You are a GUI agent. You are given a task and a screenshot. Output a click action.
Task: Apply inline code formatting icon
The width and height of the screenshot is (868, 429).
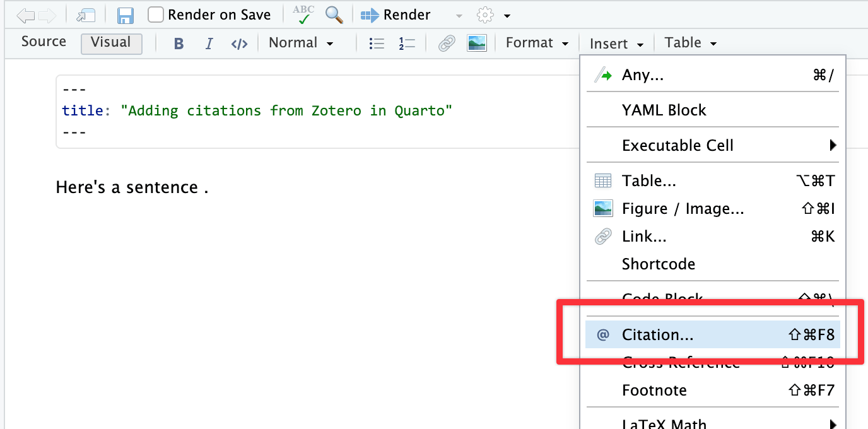point(239,44)
